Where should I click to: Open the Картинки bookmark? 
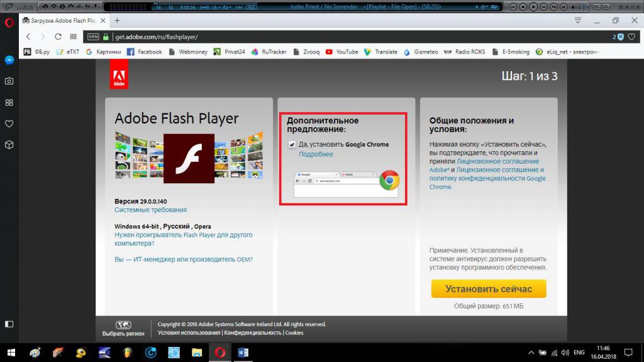coord(104,52)
